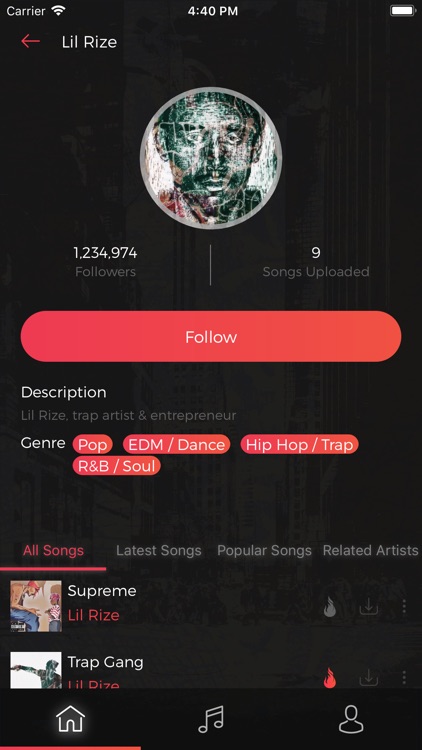
Task: Open the Home tab icon
Action: 70,718
